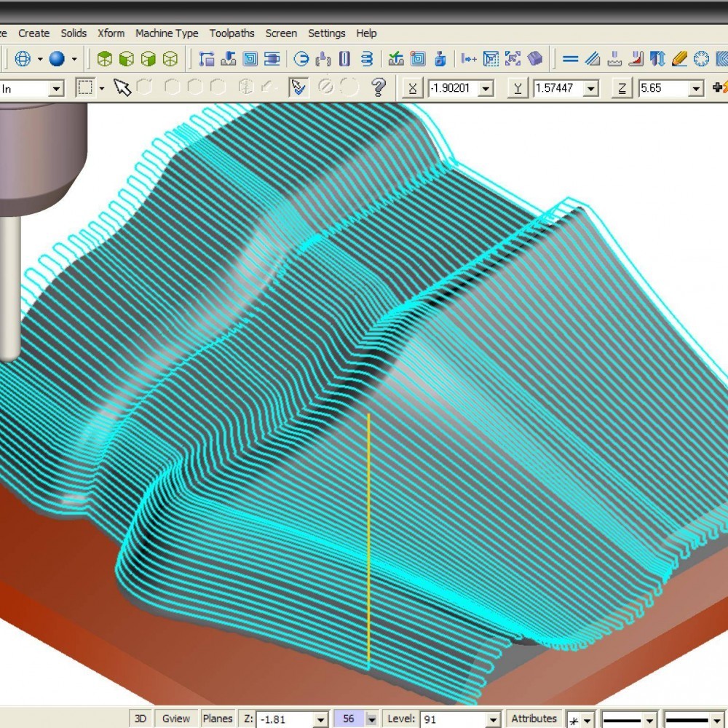
Task: Click the Z value field showing 5.65
Action: click(663, 88)
